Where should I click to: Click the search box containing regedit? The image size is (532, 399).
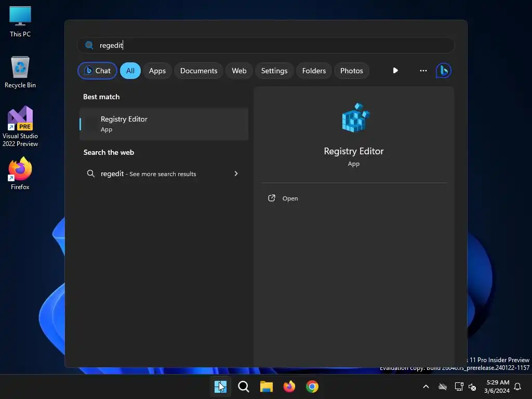265,45
